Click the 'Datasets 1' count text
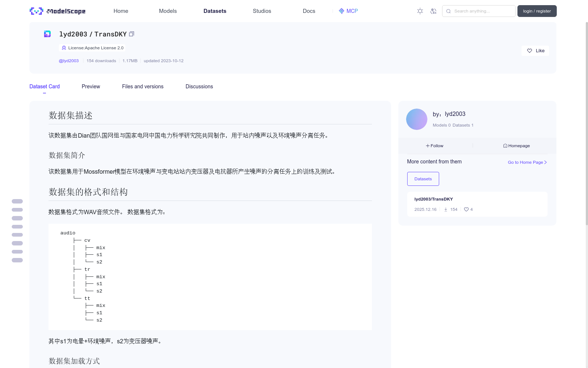The image size is (588, 368). click(x=463, y=125)
